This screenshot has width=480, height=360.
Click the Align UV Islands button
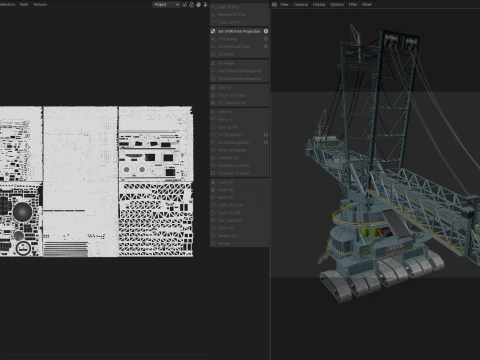point(239,150)
